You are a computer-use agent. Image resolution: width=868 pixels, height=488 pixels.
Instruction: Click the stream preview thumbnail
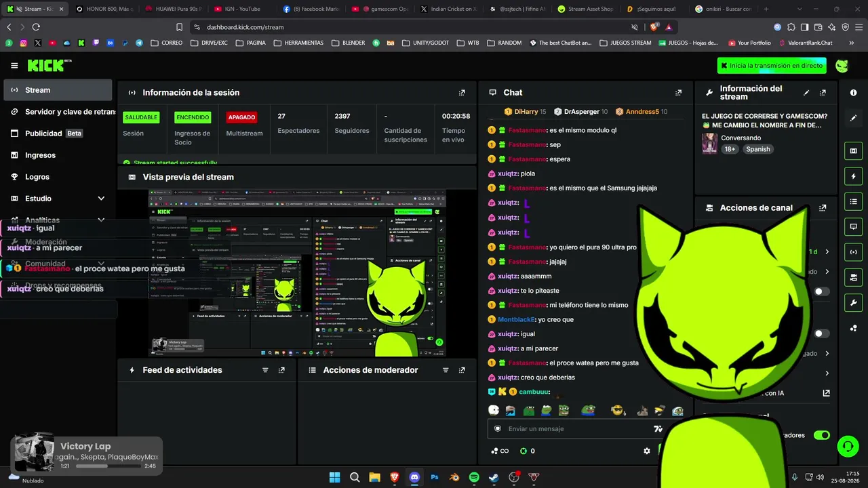click(x=298, y=273)
